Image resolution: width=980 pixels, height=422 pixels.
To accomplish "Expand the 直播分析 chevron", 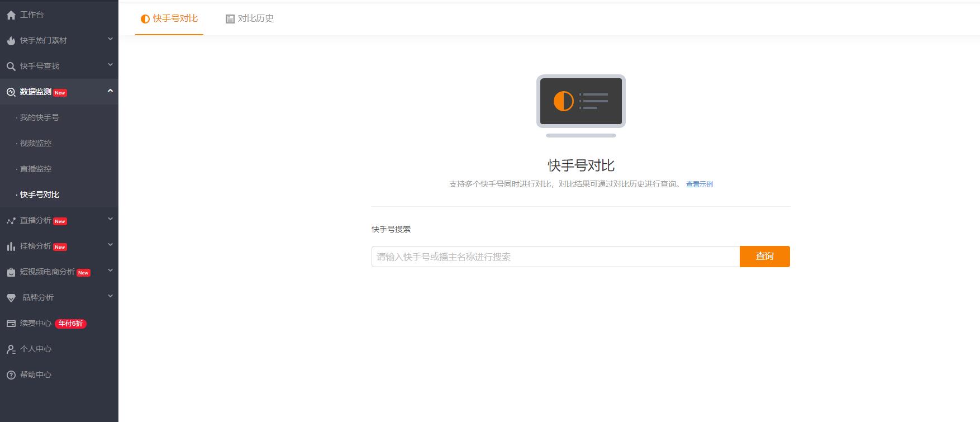I will tap(110, 219).
